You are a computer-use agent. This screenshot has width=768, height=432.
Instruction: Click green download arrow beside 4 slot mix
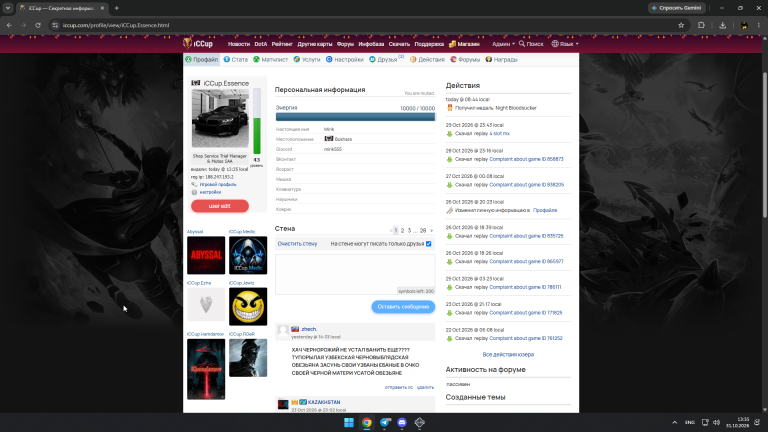(449, 134)
